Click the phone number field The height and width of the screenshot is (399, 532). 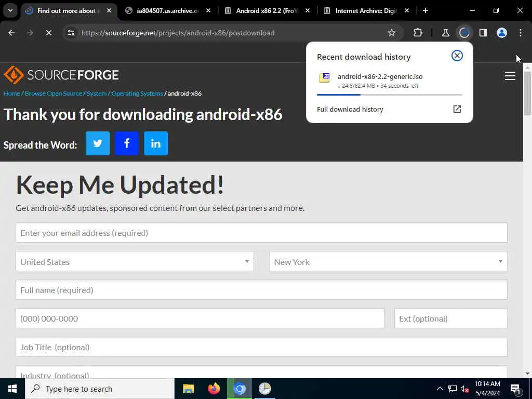pyautogui.click(x=200, y=318)
